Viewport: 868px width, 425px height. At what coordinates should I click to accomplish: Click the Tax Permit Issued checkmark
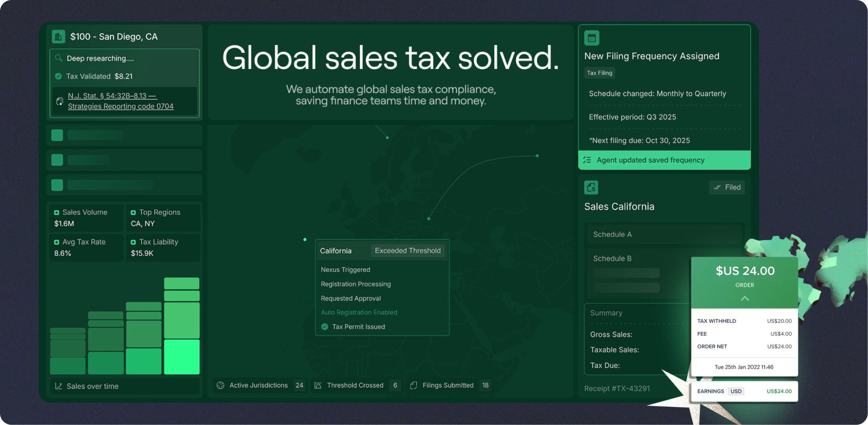(325, 327)
